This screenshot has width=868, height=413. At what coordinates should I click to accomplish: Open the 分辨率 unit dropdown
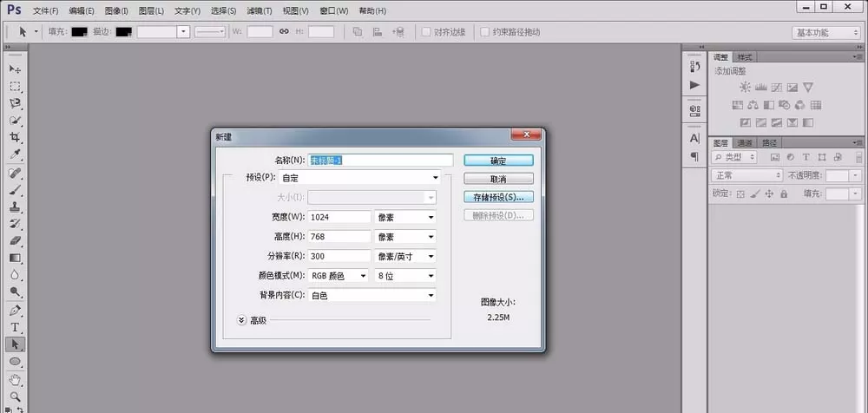405,256
